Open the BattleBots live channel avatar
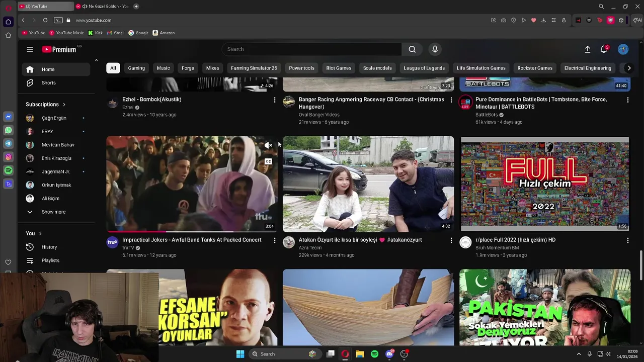Image resolution: width=644 pixels, height=362 pixels. tap(466, 102)
